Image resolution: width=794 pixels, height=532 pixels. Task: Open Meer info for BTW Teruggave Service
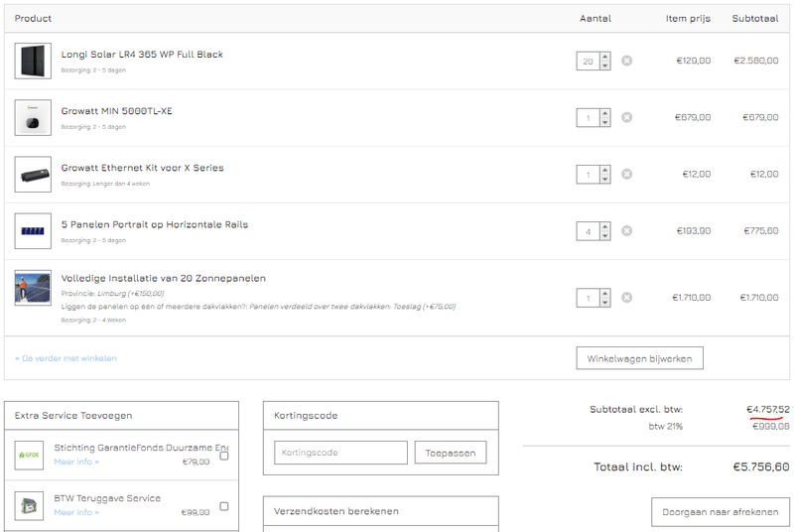(76, 512)
